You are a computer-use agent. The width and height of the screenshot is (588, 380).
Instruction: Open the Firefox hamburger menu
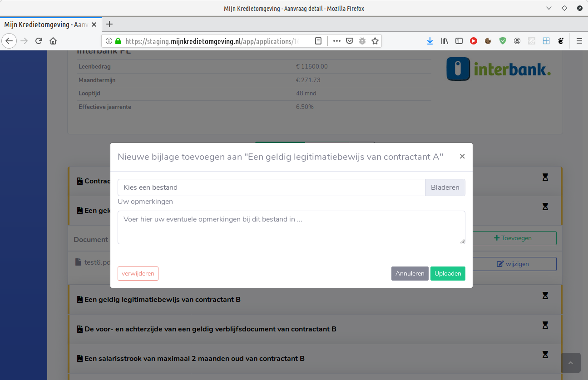point(579,41)
